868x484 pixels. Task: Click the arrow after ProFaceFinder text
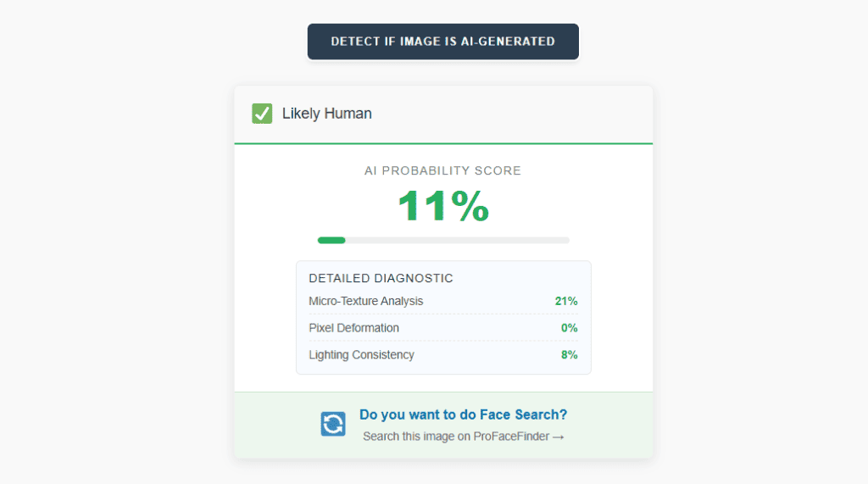(559, 437)
